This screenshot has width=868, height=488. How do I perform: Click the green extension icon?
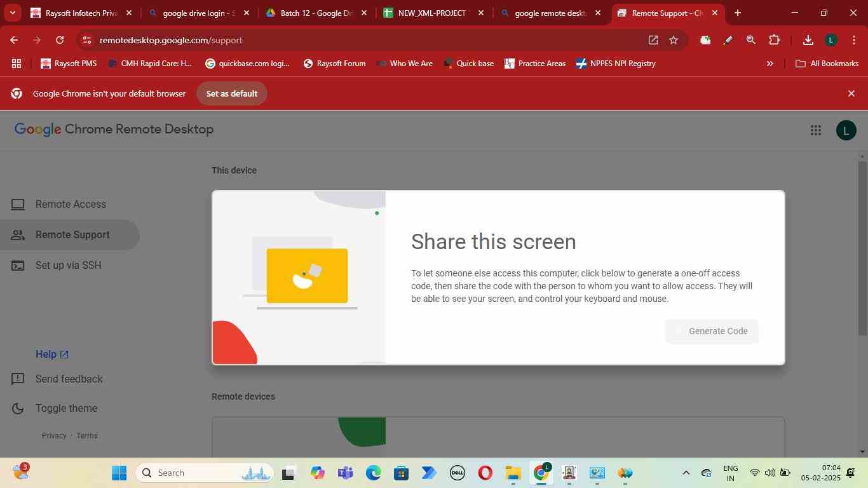click(705, 40)
